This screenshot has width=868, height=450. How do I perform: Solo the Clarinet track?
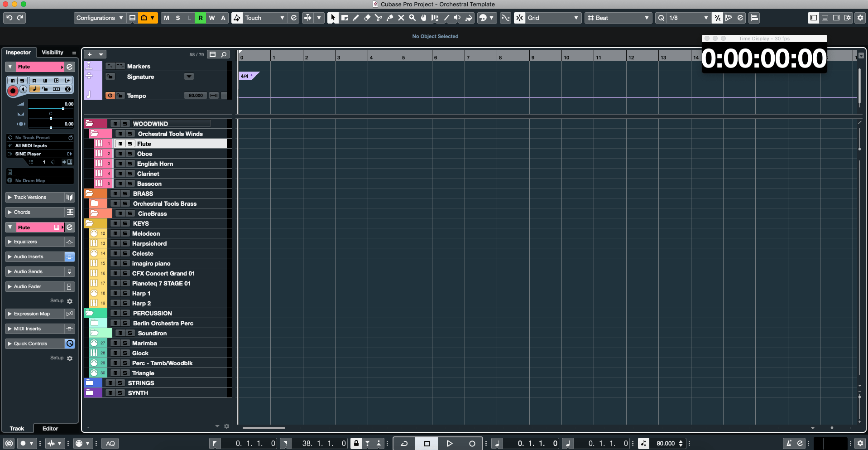click(x=130, y=174)
